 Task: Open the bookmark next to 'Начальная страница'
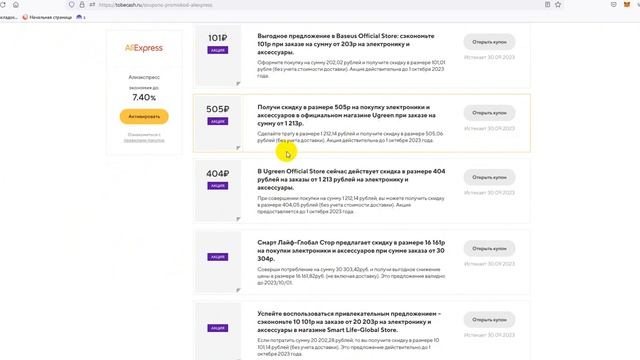pos(81,17)
